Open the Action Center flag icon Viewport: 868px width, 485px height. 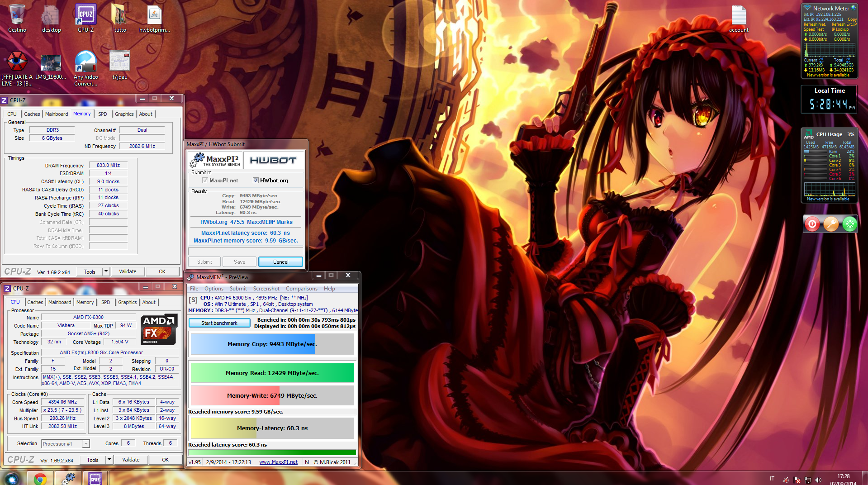point(797,480)
